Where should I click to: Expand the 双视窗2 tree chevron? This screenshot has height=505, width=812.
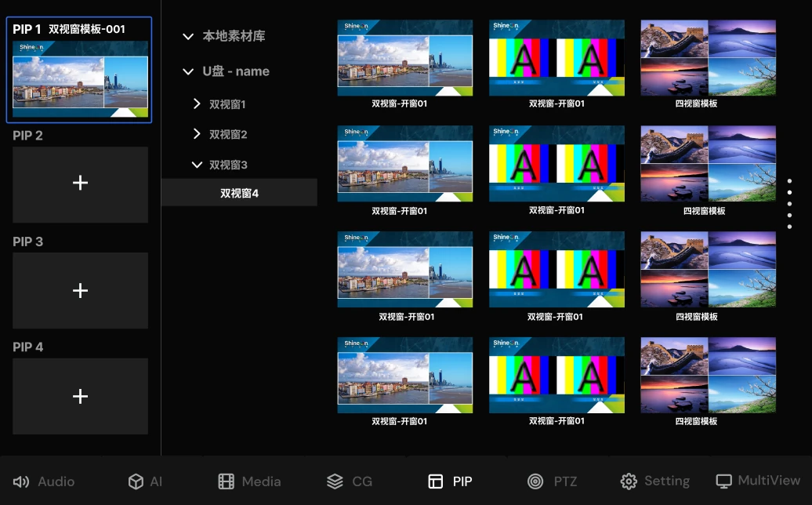tap(197, 134)
